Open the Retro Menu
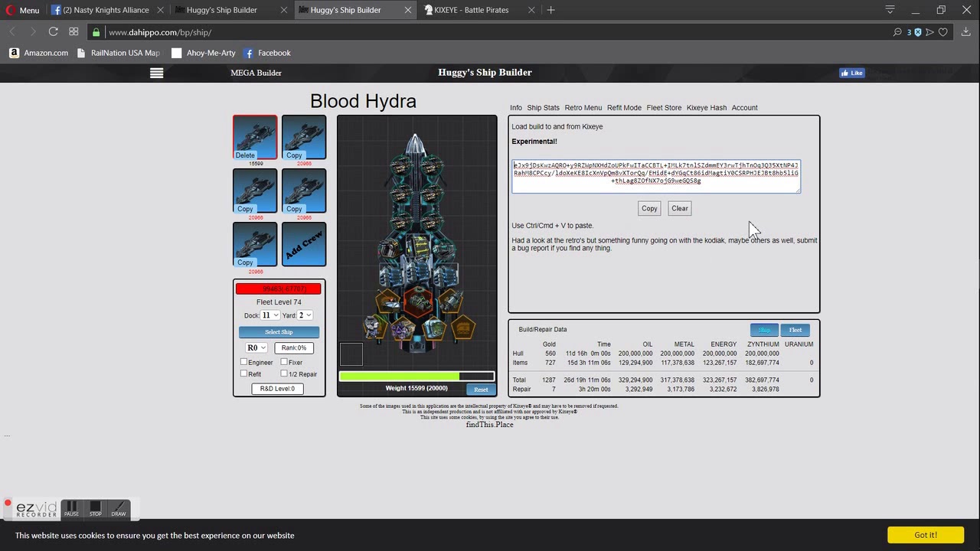This screenshot has width=980, height=551. pos(583,108)
